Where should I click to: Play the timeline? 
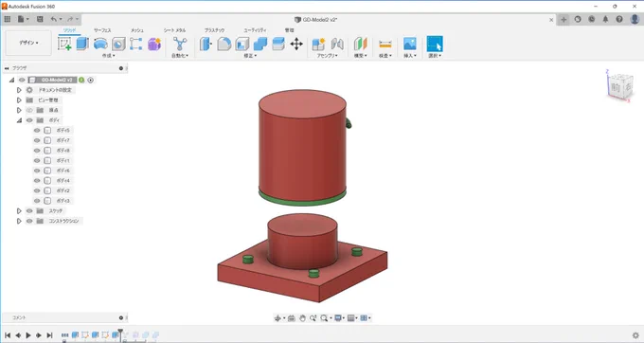point(28,335)
